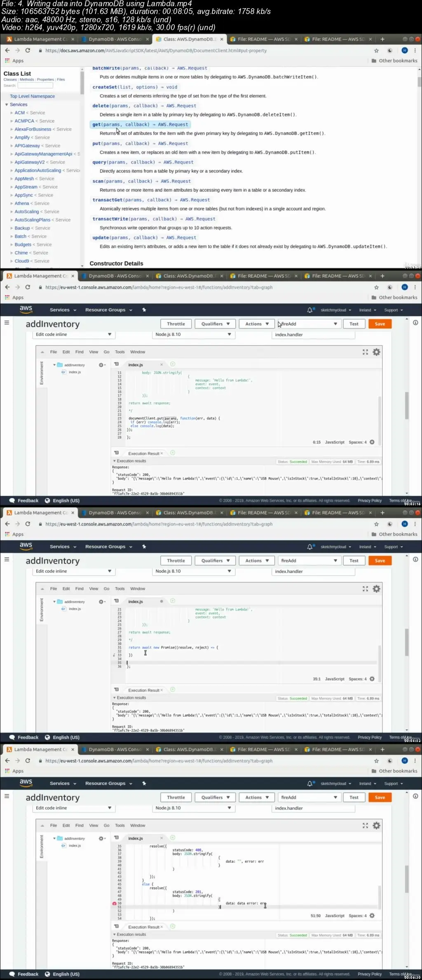Click the Chrome profile avatar in the third frame
This screenshot has width=422, height=980.
point(405,524)
